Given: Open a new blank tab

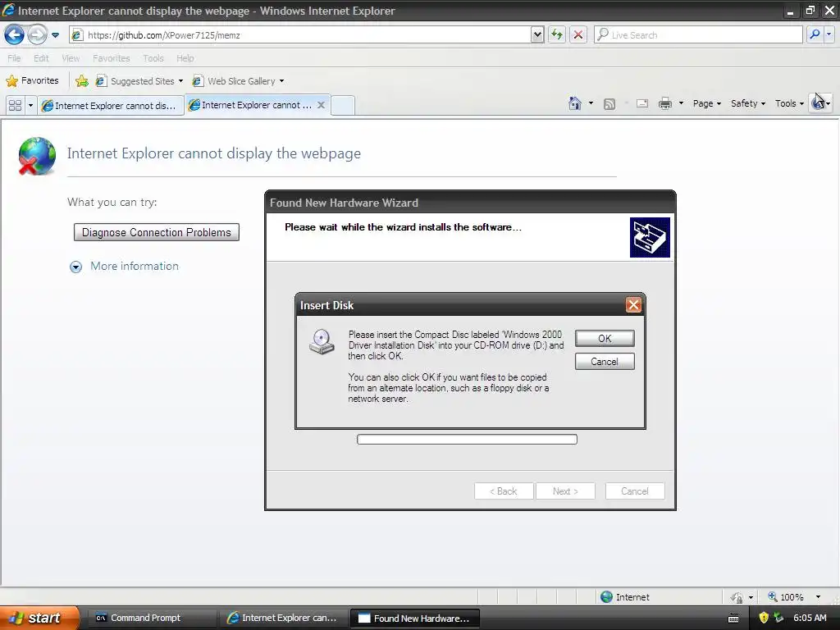Looking at the screenshot, I should [x=343, y=105].
